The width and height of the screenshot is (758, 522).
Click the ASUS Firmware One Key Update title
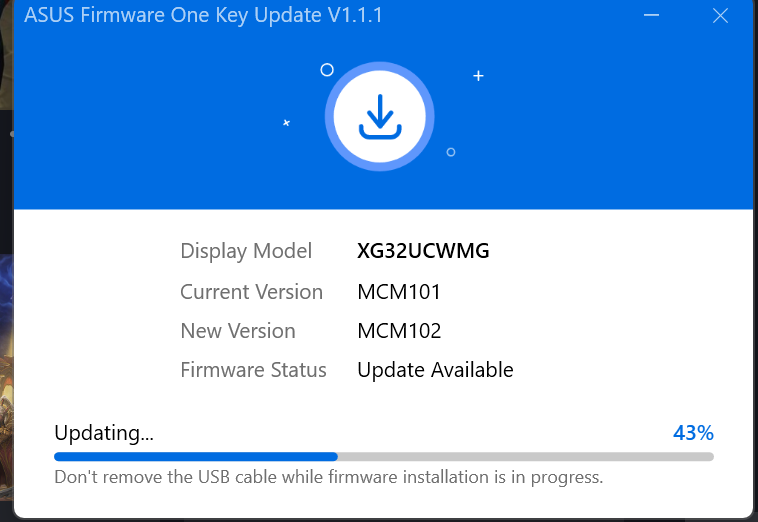[x=203, y=16]
